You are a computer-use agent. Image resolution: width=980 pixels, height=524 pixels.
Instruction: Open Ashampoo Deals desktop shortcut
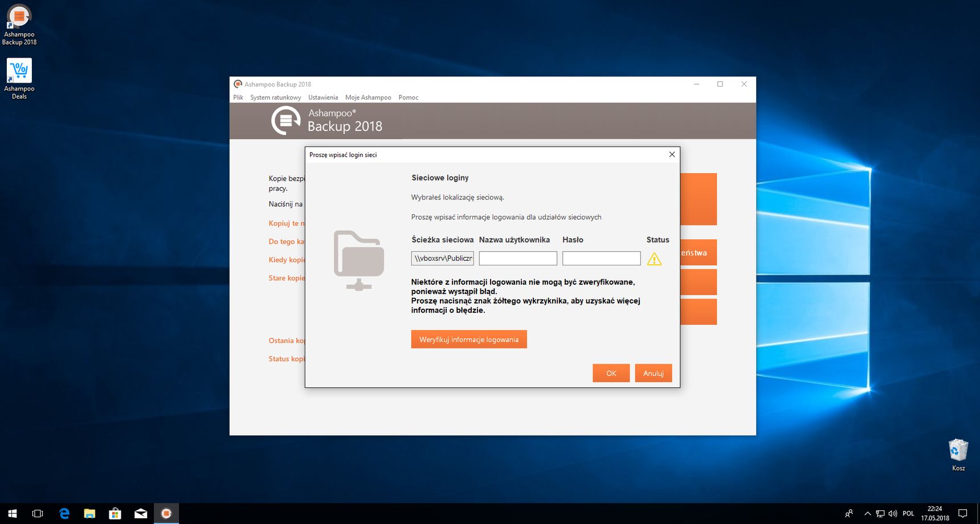19,79
